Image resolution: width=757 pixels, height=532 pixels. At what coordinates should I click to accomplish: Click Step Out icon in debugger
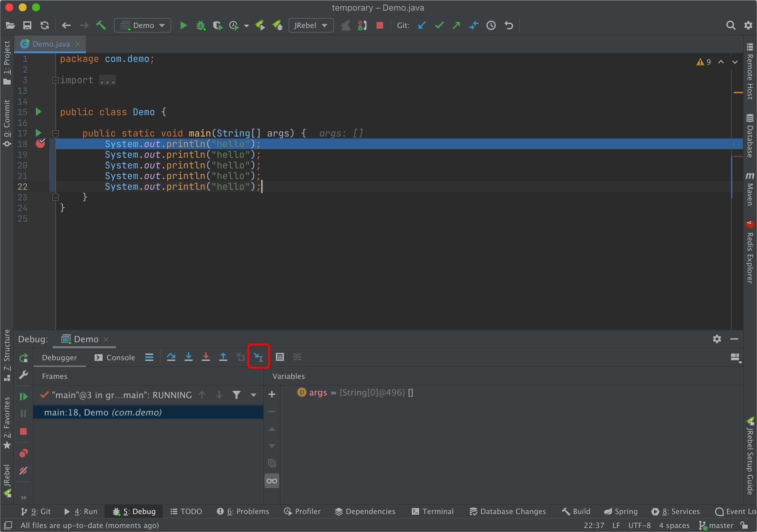pos(223,357)
